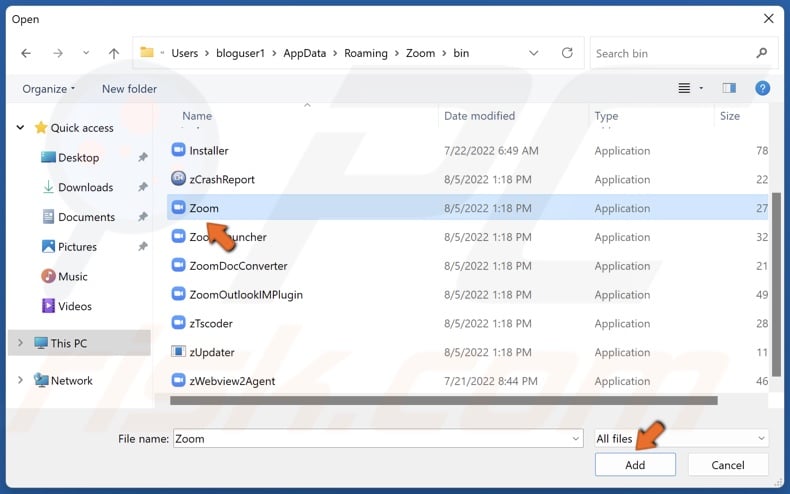Select the Installer application icon
790x494 pixels.
178,150
